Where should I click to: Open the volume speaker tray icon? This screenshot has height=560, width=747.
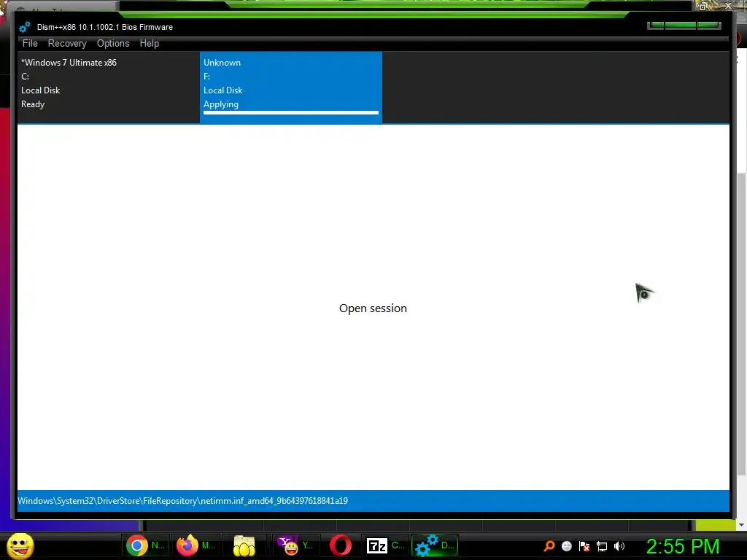(619, 546)
